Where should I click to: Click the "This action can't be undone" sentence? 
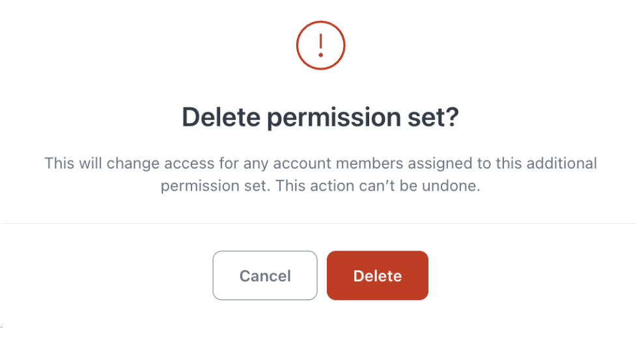(x=378, y=186)
